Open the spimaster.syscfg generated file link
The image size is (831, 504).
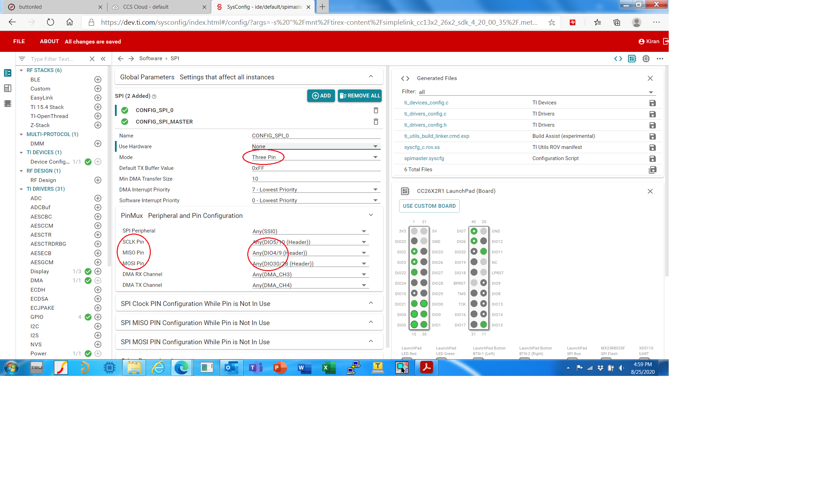[x=424, y=158]
